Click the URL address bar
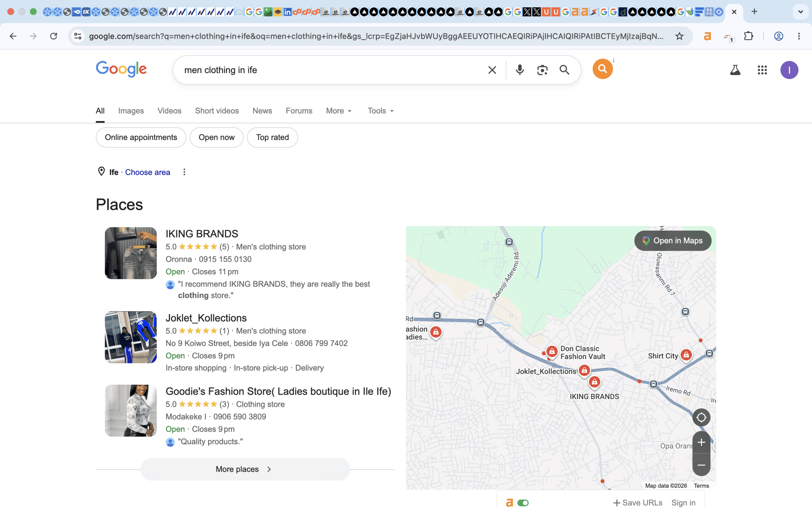The image size is (812, 508). click(377, 36)
